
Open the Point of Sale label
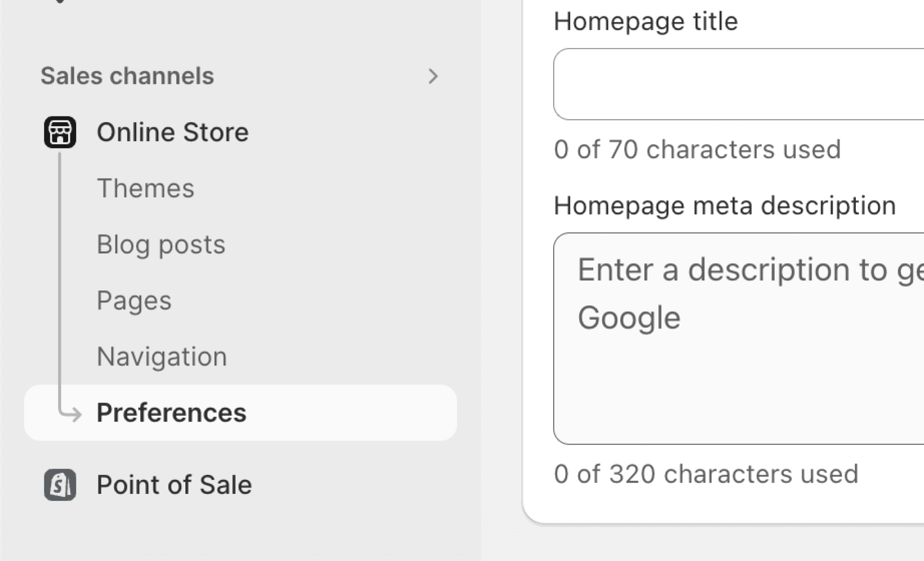coord(174,485)
